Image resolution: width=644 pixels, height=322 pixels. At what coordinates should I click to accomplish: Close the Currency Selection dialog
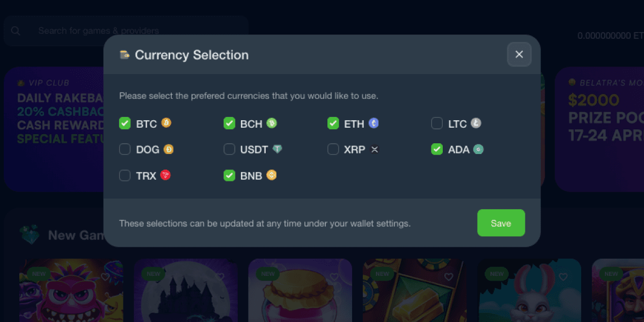(519, 54)
